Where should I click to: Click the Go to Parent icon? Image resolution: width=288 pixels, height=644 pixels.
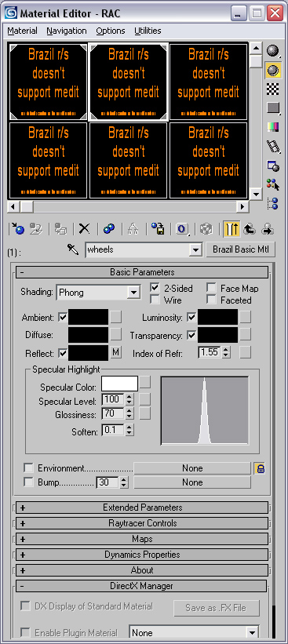250,229
